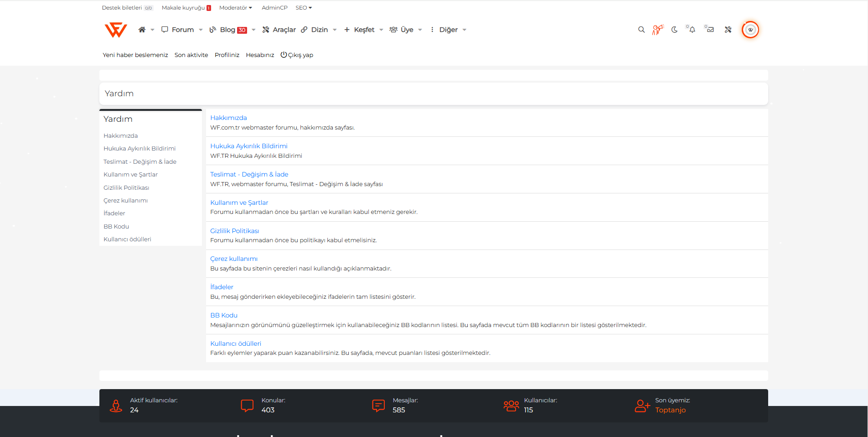The height and width of the screenshot is (437, 868).
Task: Open Gizlilik Politikası main link
Action: (235, 231)
